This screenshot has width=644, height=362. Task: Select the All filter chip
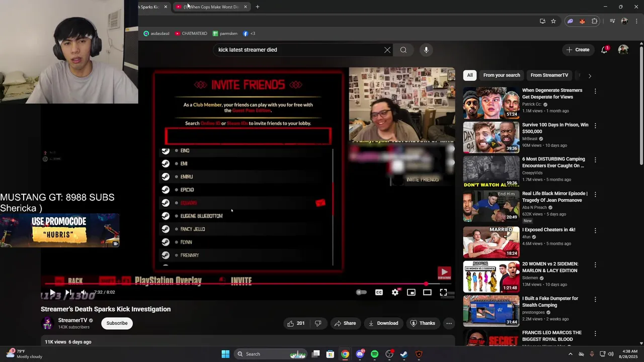pos(469,75)
